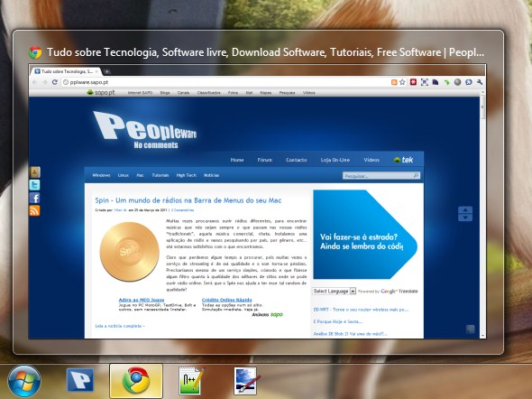Click the golden Spin disc image
Image resolution: width=532 pixels, height=399 pixels.
click(x=129, y=252)
